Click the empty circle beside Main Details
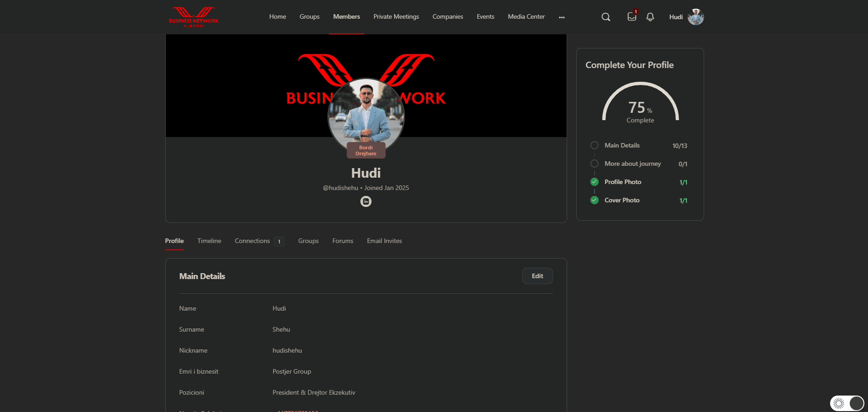The height and width of the screenshot is (412, 868). point(594,145)
